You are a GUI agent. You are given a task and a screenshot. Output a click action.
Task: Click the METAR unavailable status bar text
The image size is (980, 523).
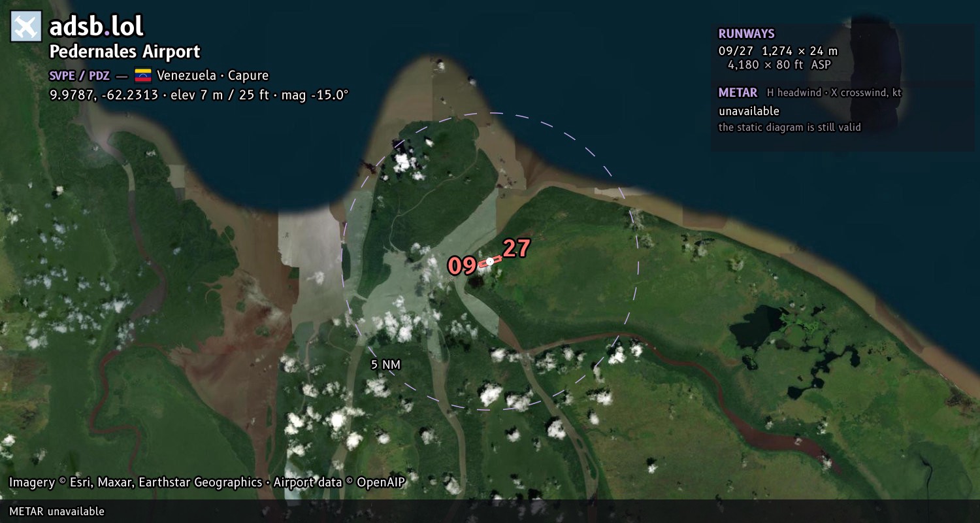point(57,511)
